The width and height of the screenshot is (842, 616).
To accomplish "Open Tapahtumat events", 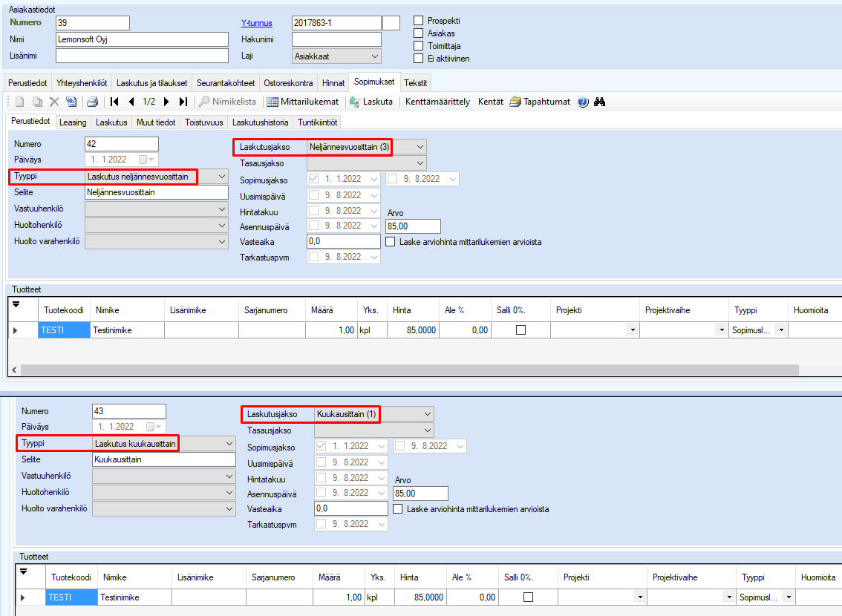I will pyautogui.click(x=541, y=102).
